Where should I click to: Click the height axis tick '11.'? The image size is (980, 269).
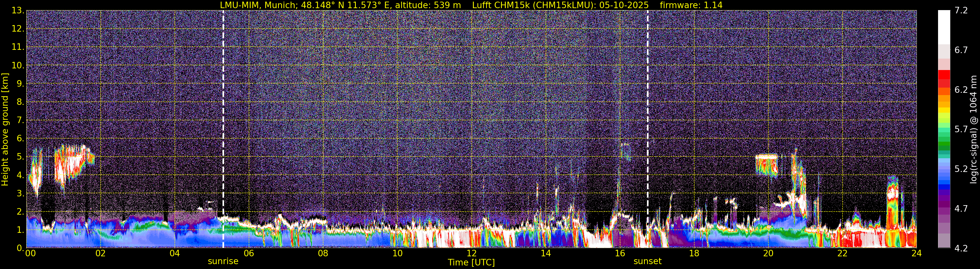click(x=18, y=47)
